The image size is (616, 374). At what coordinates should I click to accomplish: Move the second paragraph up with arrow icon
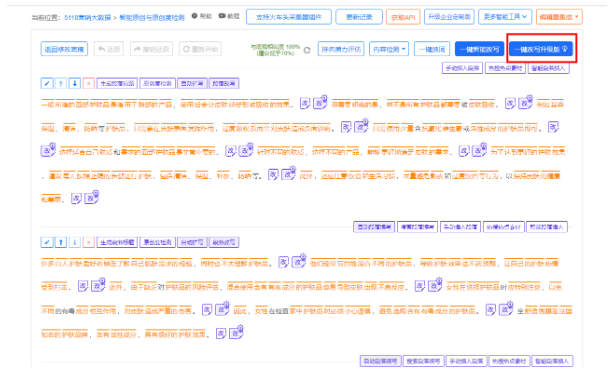60,242
